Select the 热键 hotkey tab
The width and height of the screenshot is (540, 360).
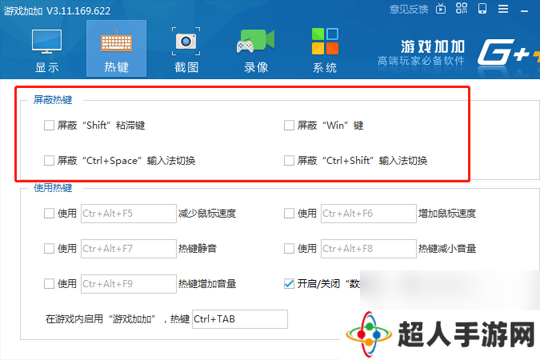coord(116,49)
